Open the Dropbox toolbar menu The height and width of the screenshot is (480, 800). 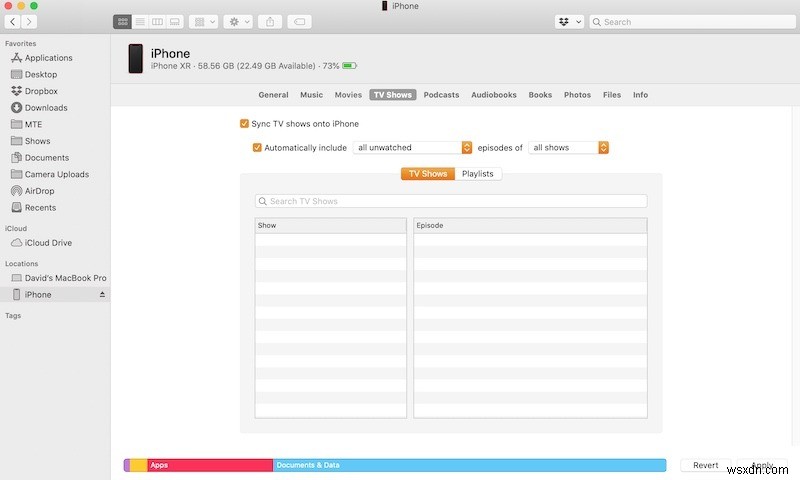coord(569,22)
